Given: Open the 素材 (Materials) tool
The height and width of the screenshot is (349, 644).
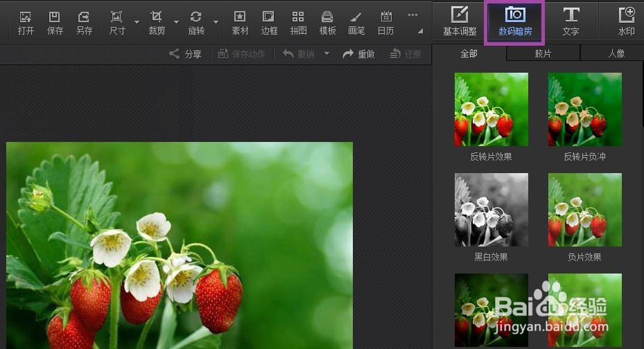Looking at the screenshot, I should (x=240, y=23).
